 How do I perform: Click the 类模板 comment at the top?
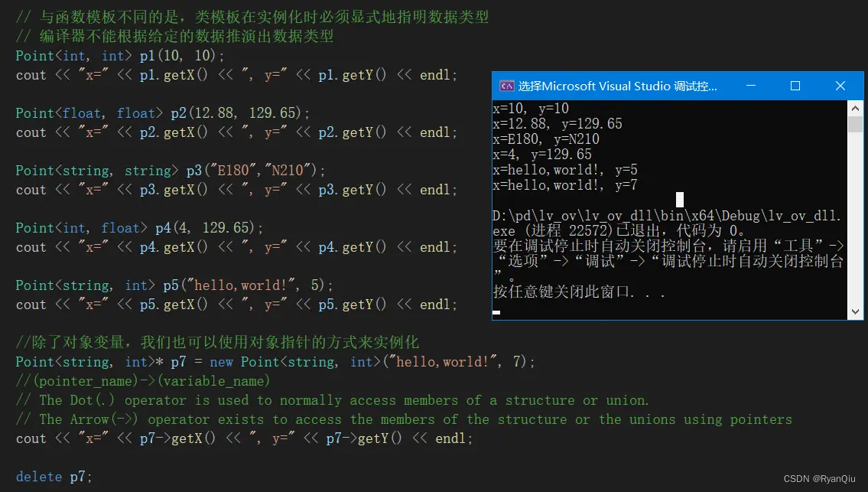tap(252, 17)
